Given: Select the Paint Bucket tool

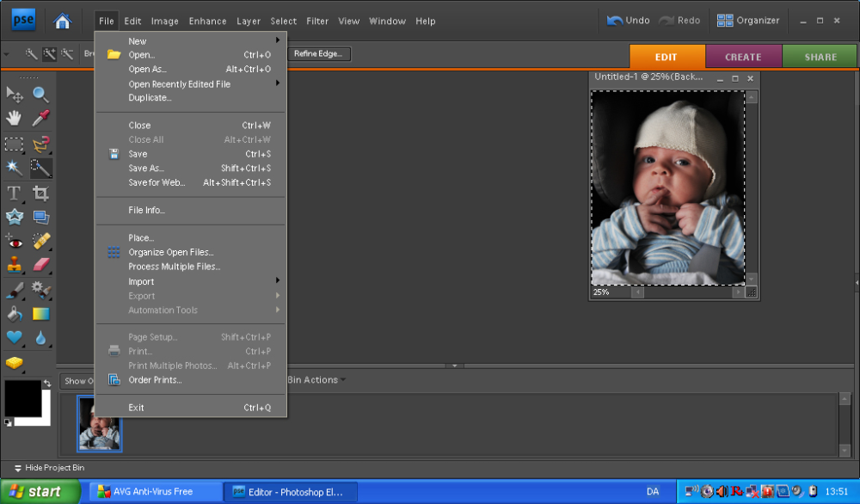Looking at the screenshot, I should click(x=14, y=313).
